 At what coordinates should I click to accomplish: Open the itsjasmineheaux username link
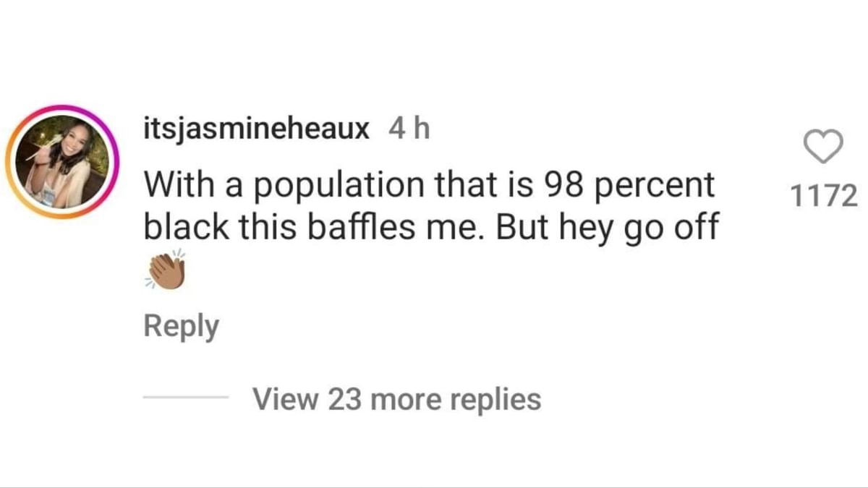click(257, 129)
